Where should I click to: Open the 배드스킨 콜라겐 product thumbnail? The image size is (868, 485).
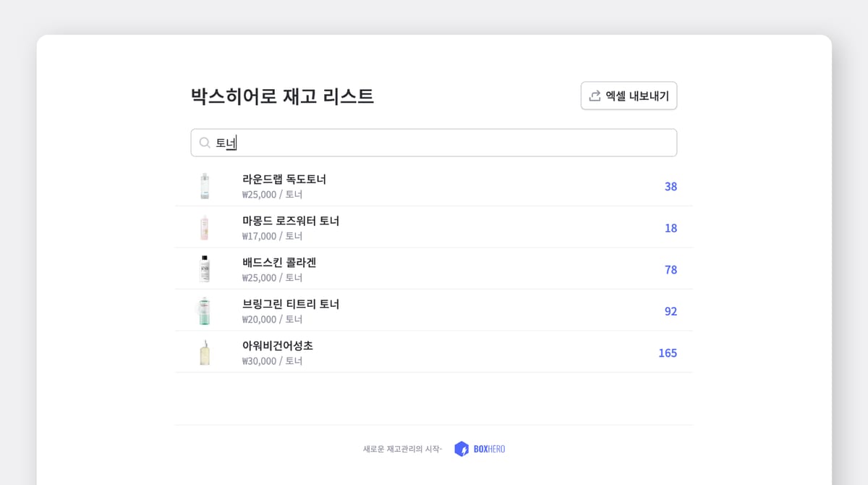tap(204, 269)
